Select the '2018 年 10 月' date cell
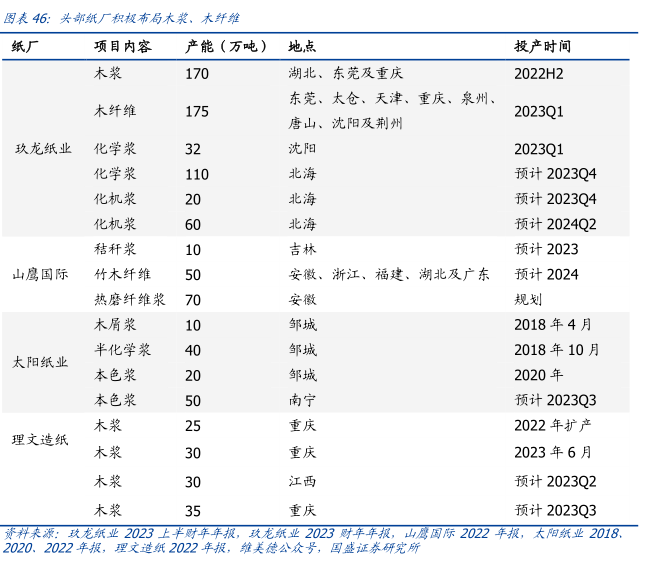Screen dimensions: 652x564 pyautogui.click(x=557, y=350)
